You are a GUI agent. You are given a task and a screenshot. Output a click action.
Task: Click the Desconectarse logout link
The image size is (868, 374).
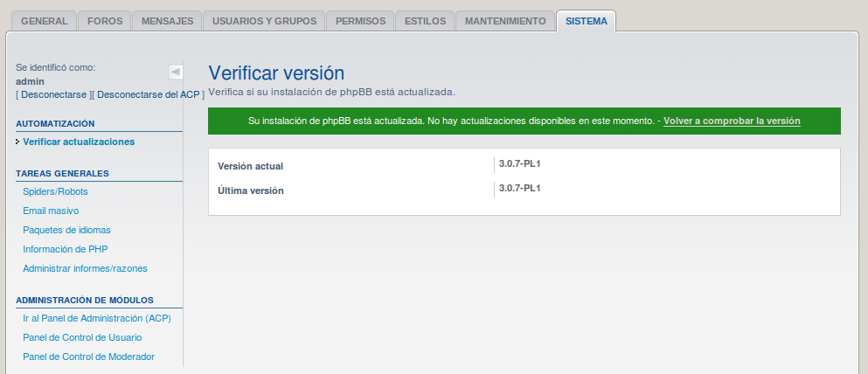point(53,94)
